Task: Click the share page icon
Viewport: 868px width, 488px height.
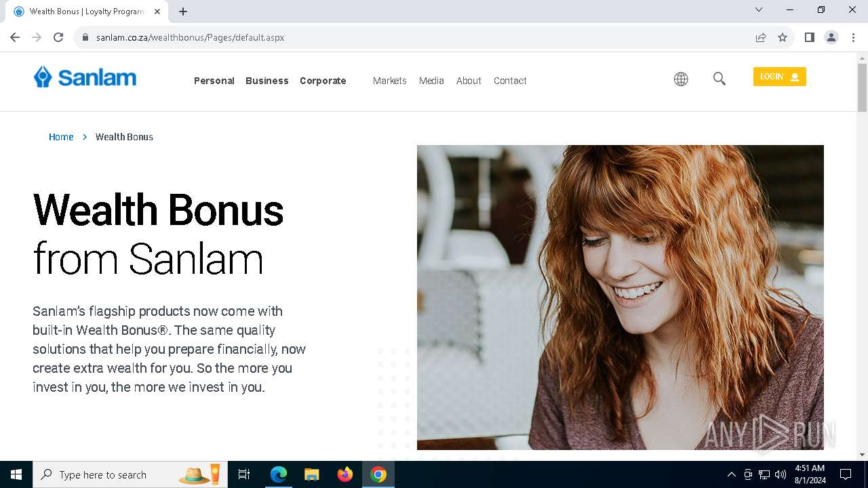Action: [x=761, y=37]
